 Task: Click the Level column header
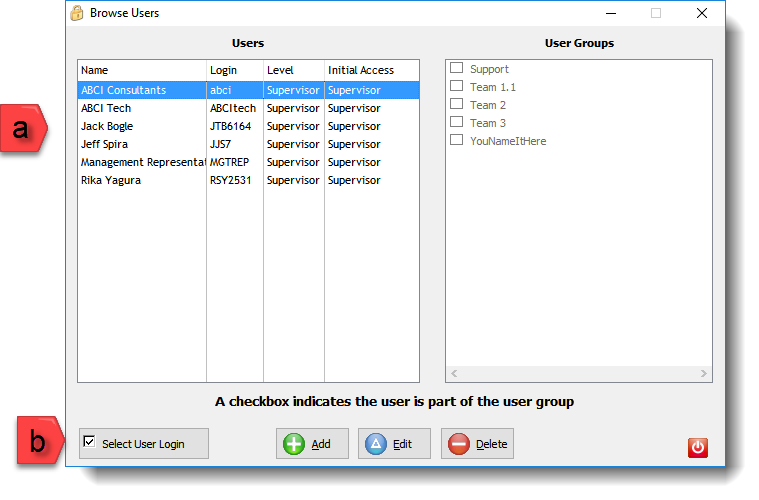pyautogui.click(x=293, y=70)
